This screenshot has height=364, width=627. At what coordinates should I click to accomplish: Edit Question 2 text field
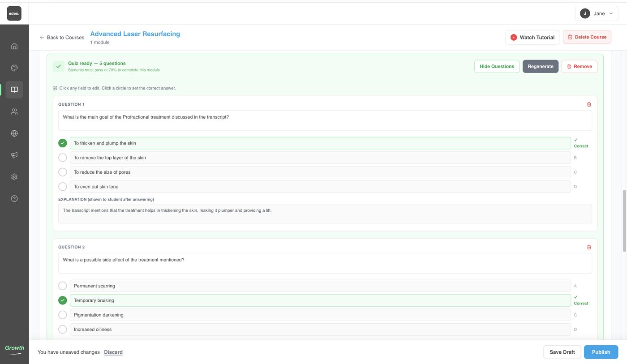click(x=325, y=263)
